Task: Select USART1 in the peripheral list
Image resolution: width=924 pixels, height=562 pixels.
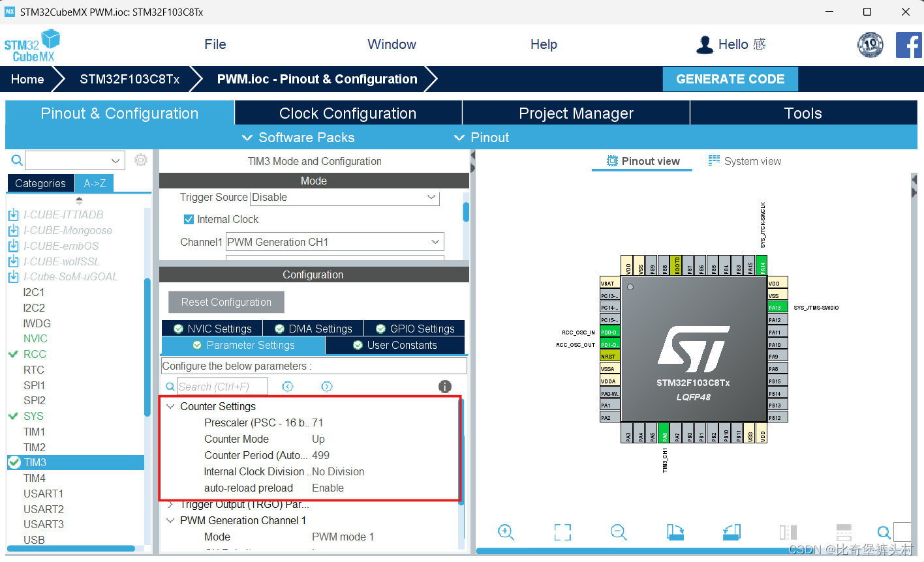Action: coord(43,494)
